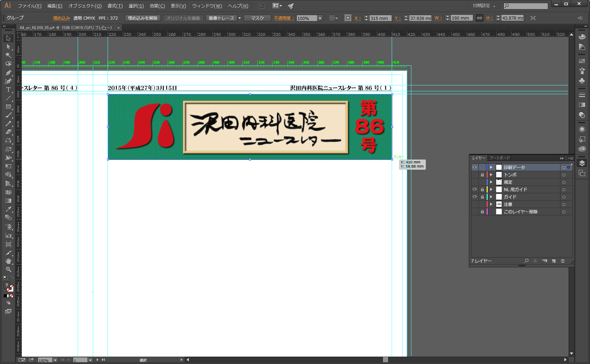Select the Selection tool arrow

pyautogui.click(x=8, y=38)
